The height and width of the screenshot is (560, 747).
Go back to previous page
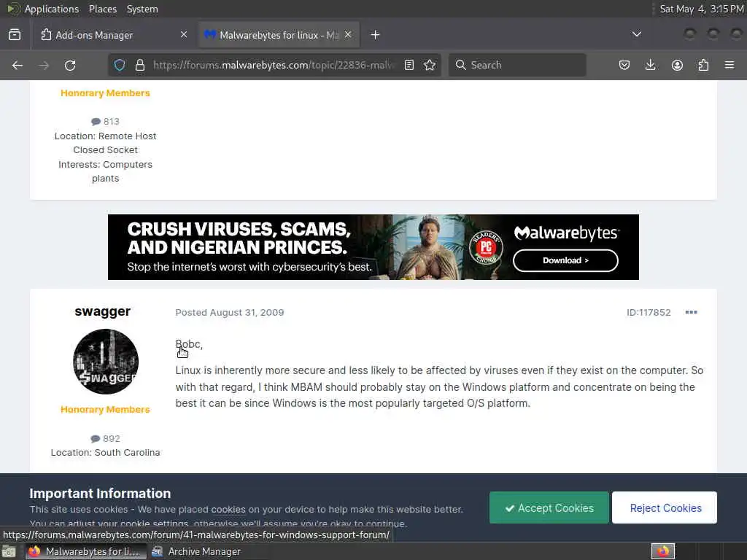(18, 65)
